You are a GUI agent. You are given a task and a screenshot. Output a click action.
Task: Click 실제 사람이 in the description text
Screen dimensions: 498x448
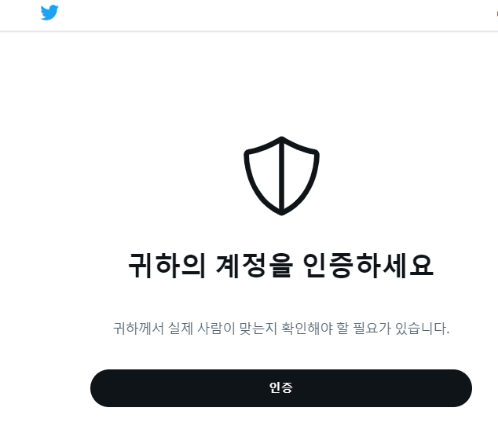(201, 329)
